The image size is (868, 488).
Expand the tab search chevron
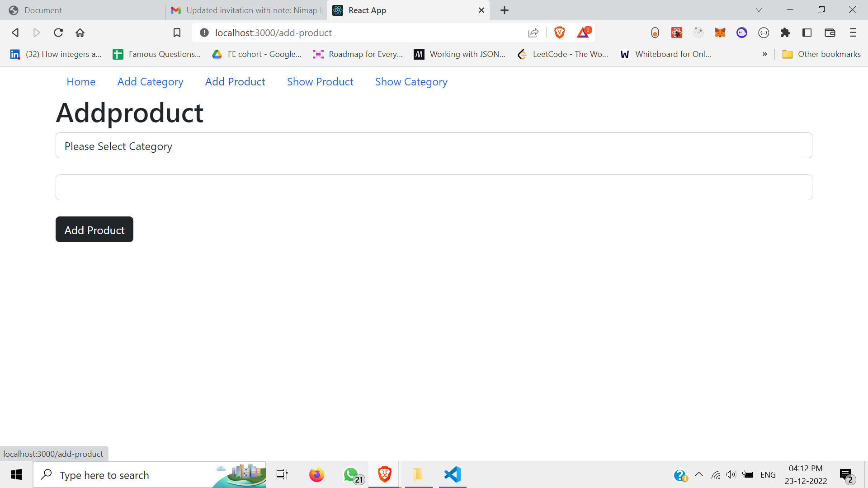[x=759, y=9]
